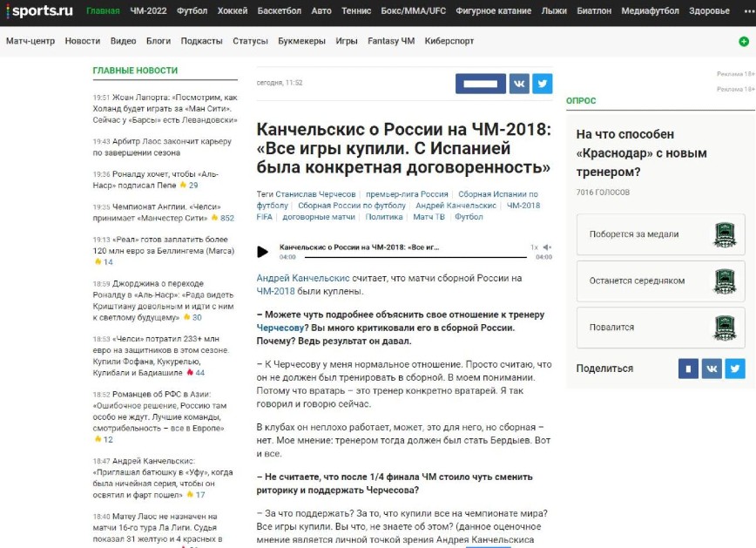Screen dimensions: 756x548
Task: Seek along the audio player progress bar
Action: point(402,257)
